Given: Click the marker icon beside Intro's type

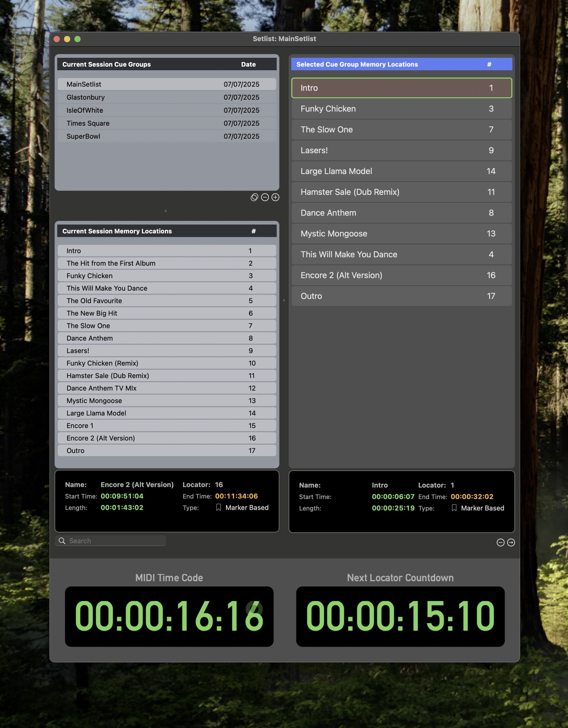Looking at the screenshot, I should click(454, 508).
